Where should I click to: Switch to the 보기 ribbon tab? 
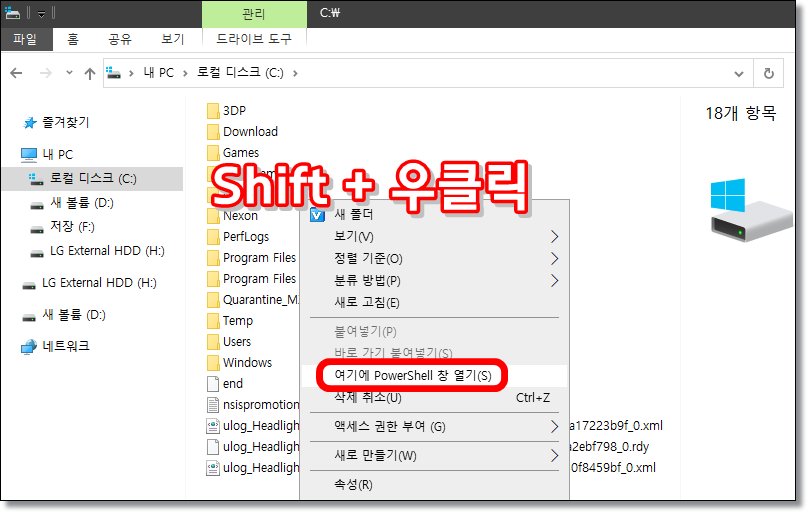pyautogui.click(x=172, y=39)
